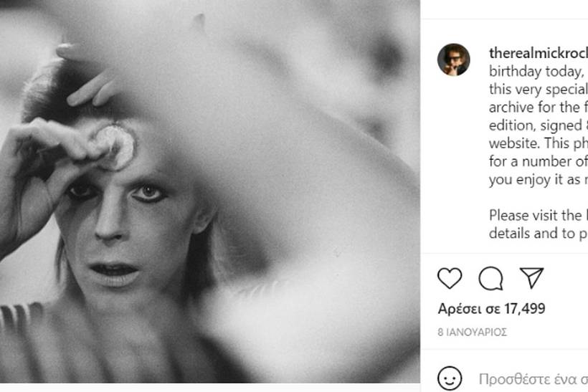Click the caption line starting this very special

click(x=538, y=90)
